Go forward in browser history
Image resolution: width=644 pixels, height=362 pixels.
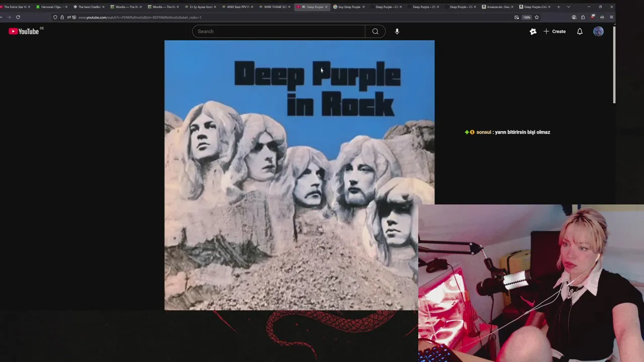[x=9, y=17]
